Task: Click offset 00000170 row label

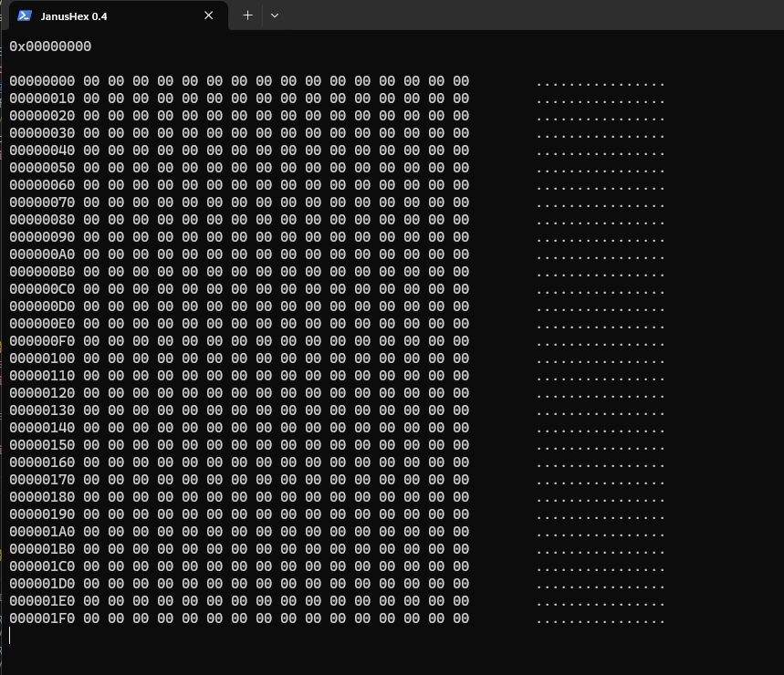Action: pyautogui.click(x=42, y=480)
